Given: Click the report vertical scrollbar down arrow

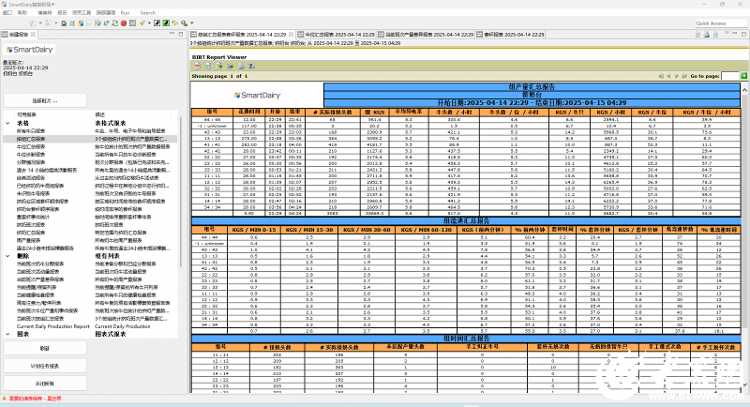Looking at the screenshot, I should [744, 384].
